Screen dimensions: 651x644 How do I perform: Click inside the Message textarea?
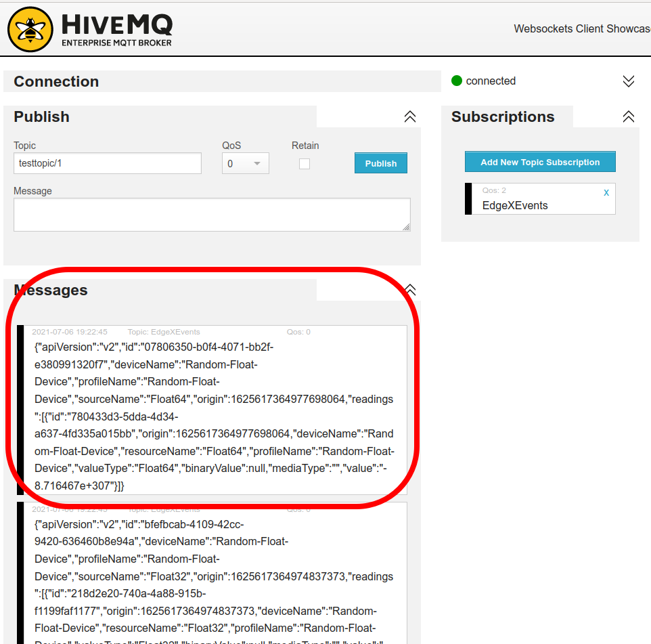coord(212,215)
